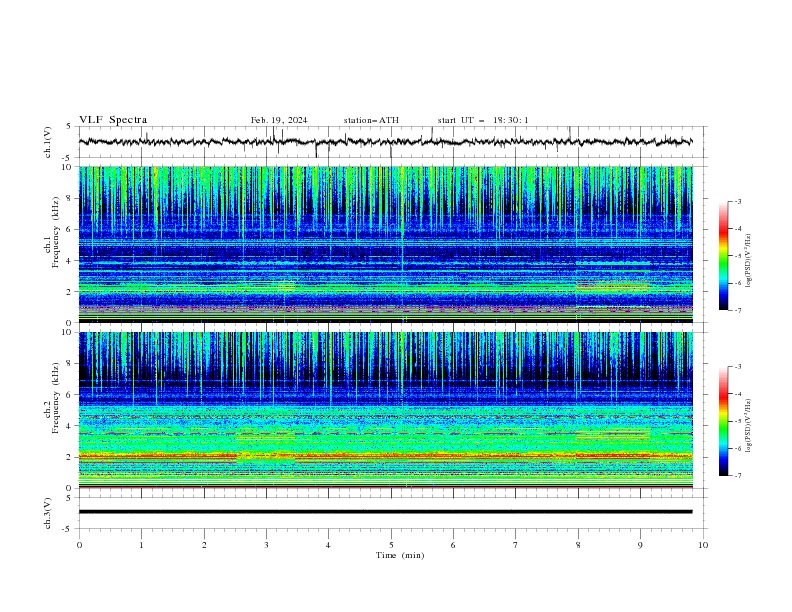Click the ch.3 flat waveform trace
The width and height of the screenshot is (792, 612).
(385, 512)
